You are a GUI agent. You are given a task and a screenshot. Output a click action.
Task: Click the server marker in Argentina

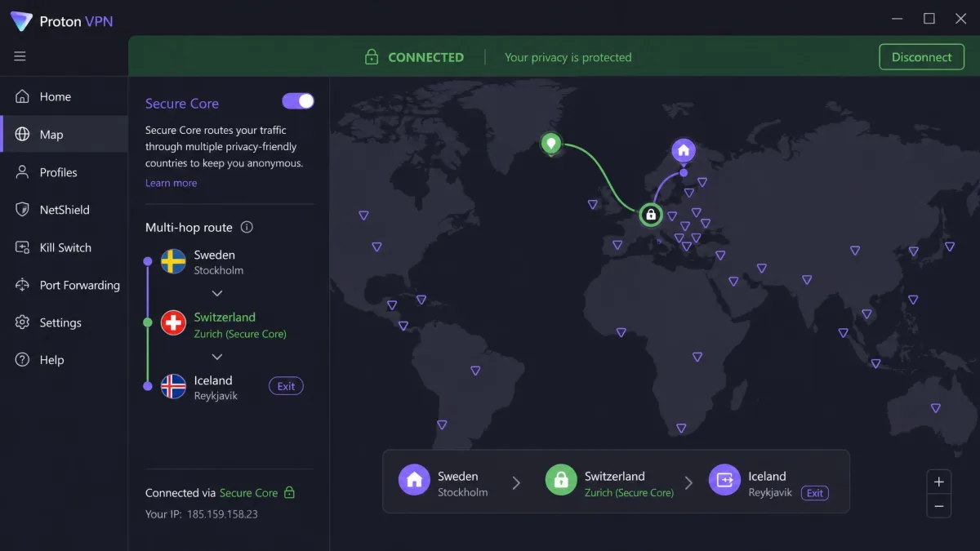coord(442,424)
